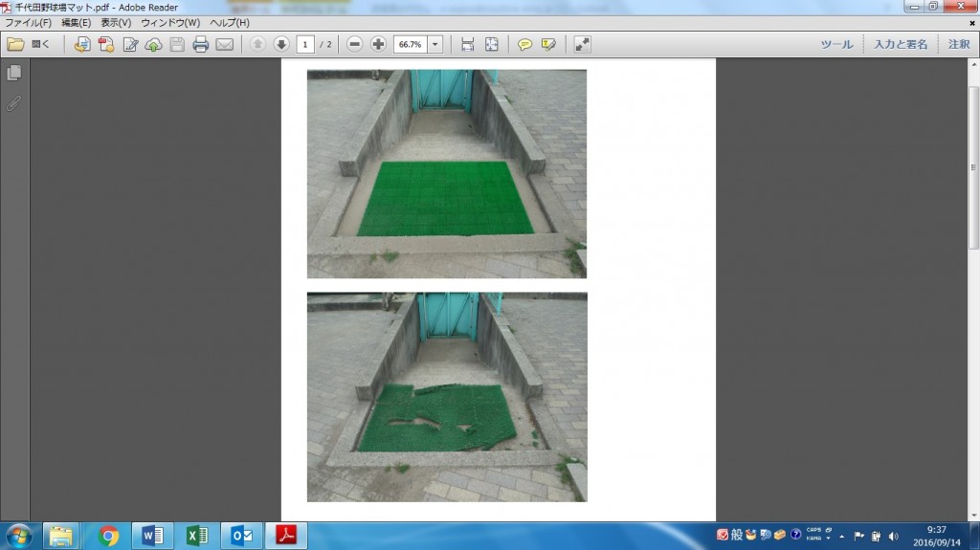This screenshot has width=980, height=550.
Task: Expand the ツール pane
Action: 836,44
